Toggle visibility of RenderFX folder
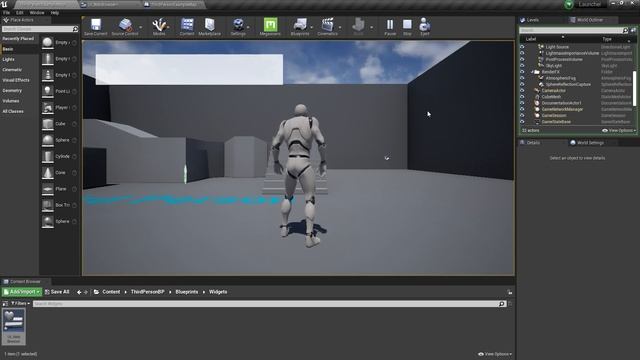This screenshot has height=360, width=640. (x=522, y=72)
